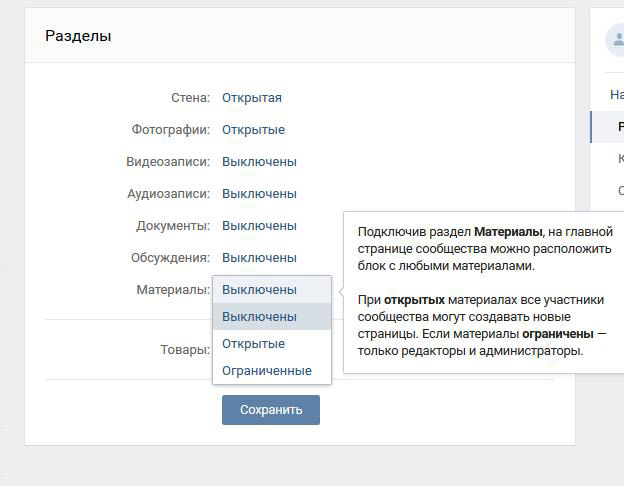Viewport: 624px width, 486px height.
Task: Click the Материалы tooltip explanation text
Action: (483, 292)
